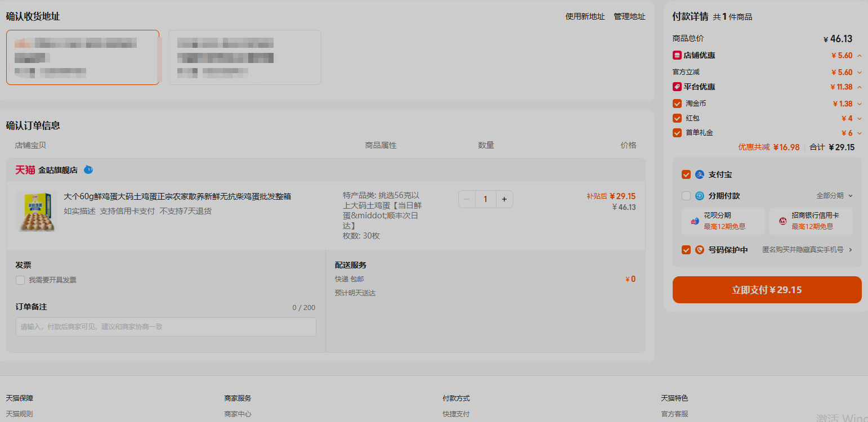Click the blue badge icon beside 金咕旗舰店

(x=88, y=169)
